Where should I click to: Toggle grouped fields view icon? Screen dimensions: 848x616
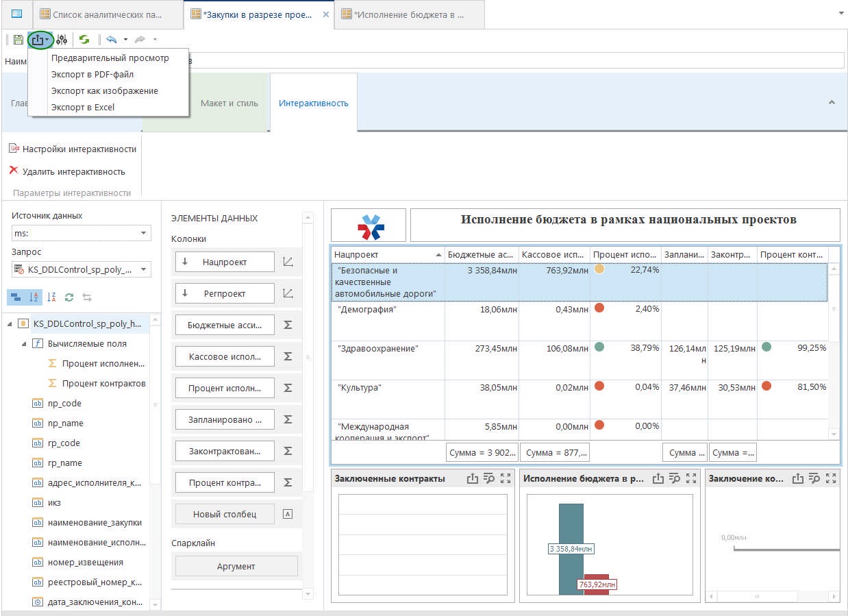pos(16,297)
